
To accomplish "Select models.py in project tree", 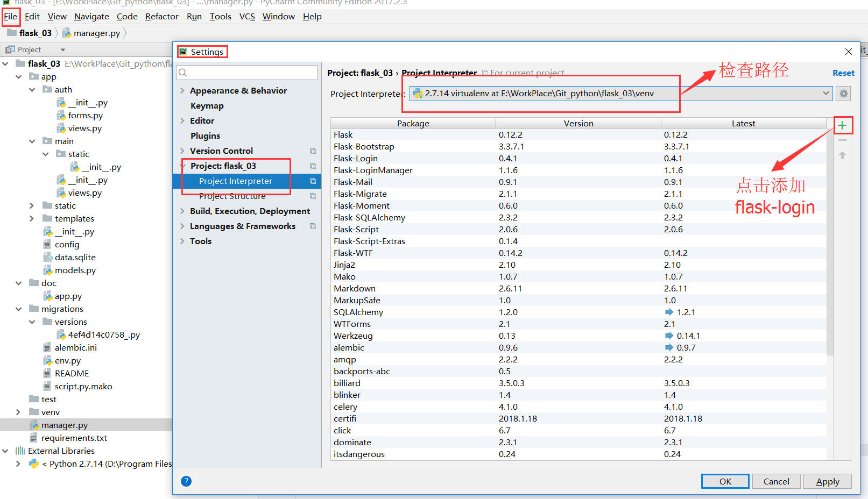I will pos(75,270).
